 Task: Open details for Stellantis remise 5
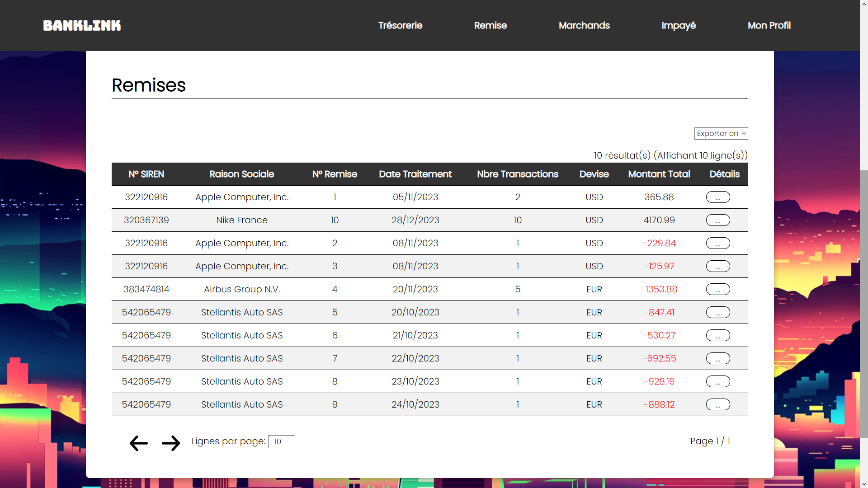[x=718, y=312]
